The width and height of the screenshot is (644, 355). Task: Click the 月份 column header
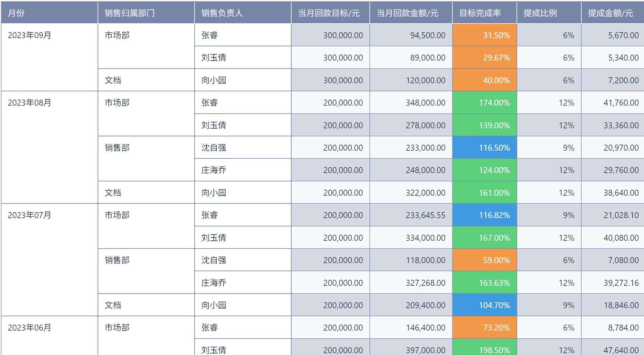point(16,13)
